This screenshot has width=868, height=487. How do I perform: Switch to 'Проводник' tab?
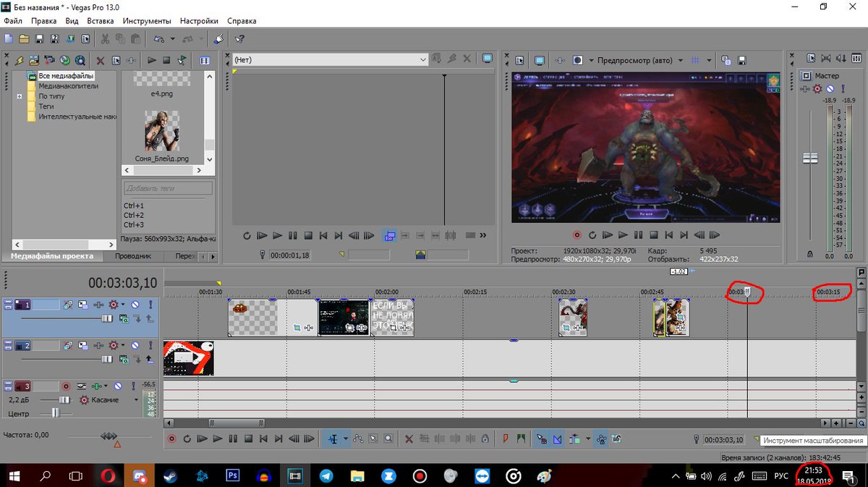134,256
